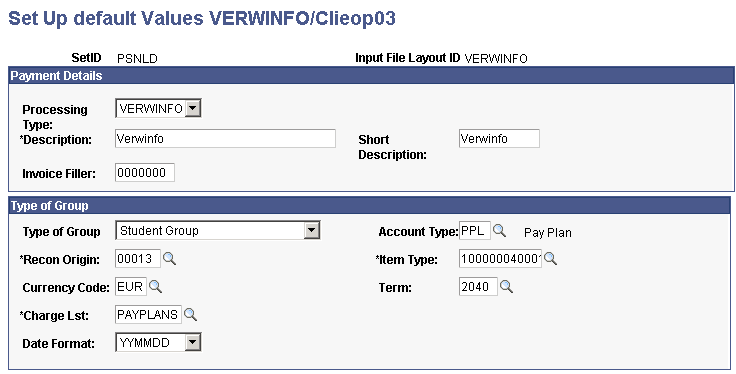The width and height of the screenshot is (736, 374).
Task: Click the SetID value PSNLD
Action: point(137,59)
